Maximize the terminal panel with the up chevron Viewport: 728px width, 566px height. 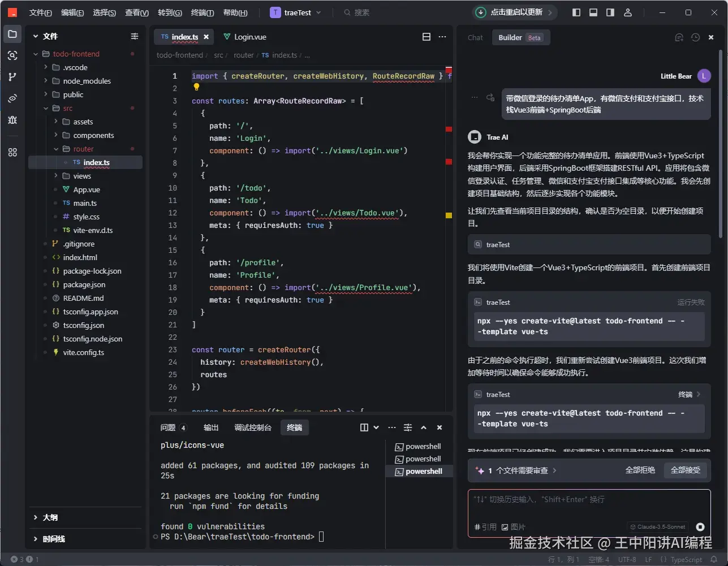pos(424,427)
